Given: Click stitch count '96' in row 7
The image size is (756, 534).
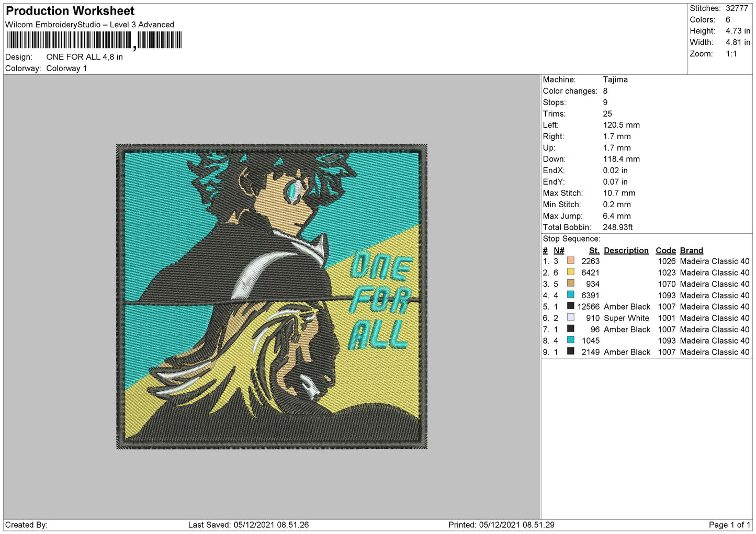Looking at the screenshot, I should coord(595,330).
